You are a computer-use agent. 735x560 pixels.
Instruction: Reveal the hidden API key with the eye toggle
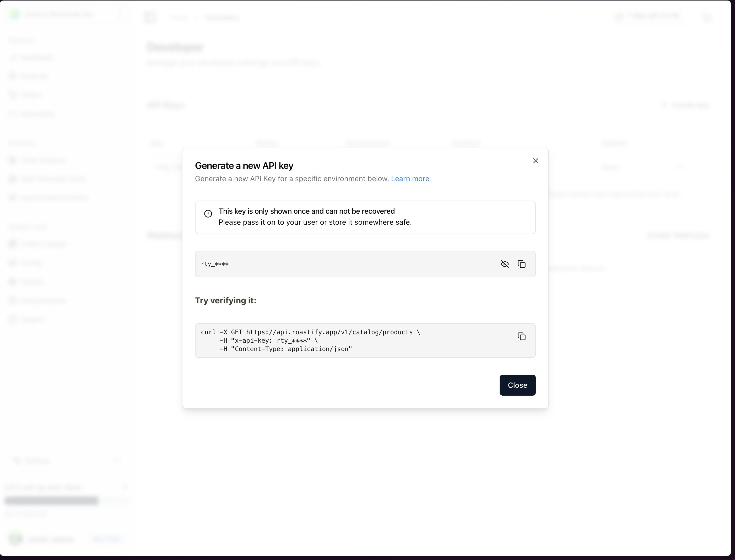click(x=505, y=264)
